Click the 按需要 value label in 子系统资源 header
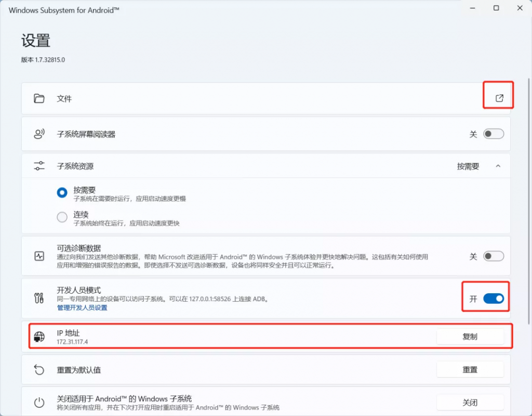 (x=468, y=166)
